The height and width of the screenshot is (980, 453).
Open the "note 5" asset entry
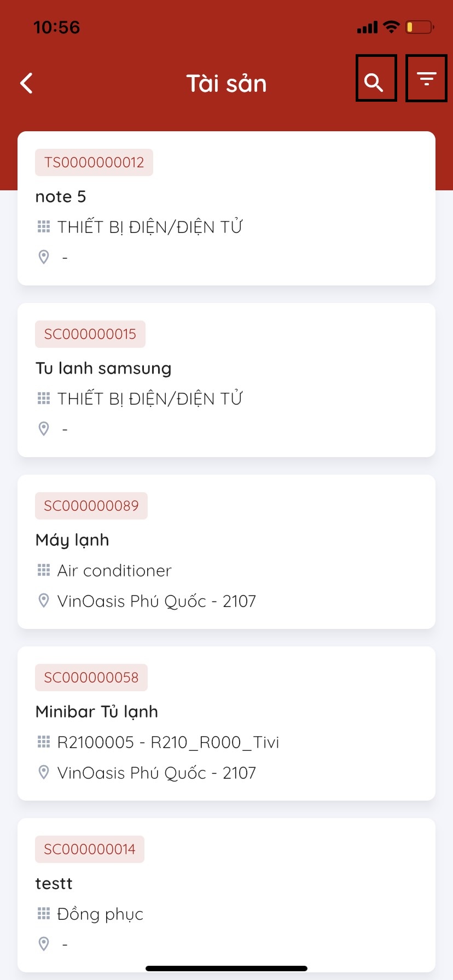[x=61, y=197]
